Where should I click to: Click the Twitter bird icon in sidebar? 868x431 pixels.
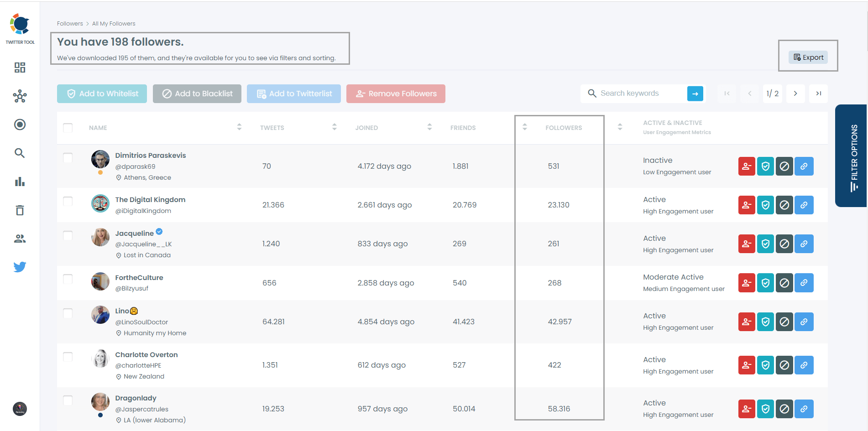click(x=20, y=267)
